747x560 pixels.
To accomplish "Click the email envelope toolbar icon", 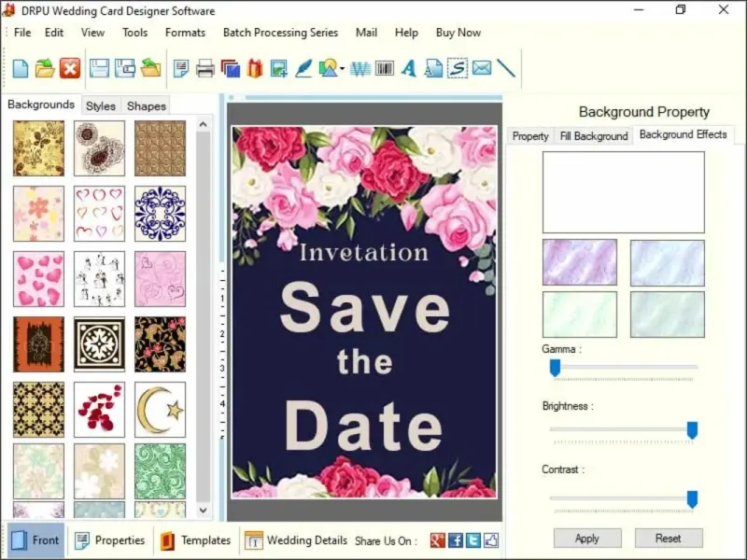I will point(481,68).
